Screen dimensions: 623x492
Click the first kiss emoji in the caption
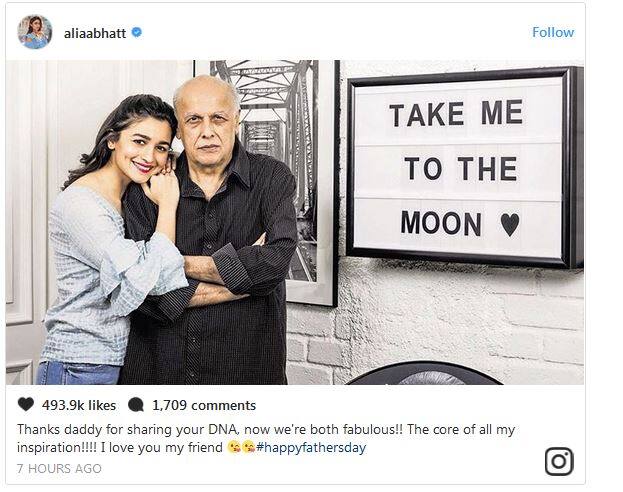[234, 448]
